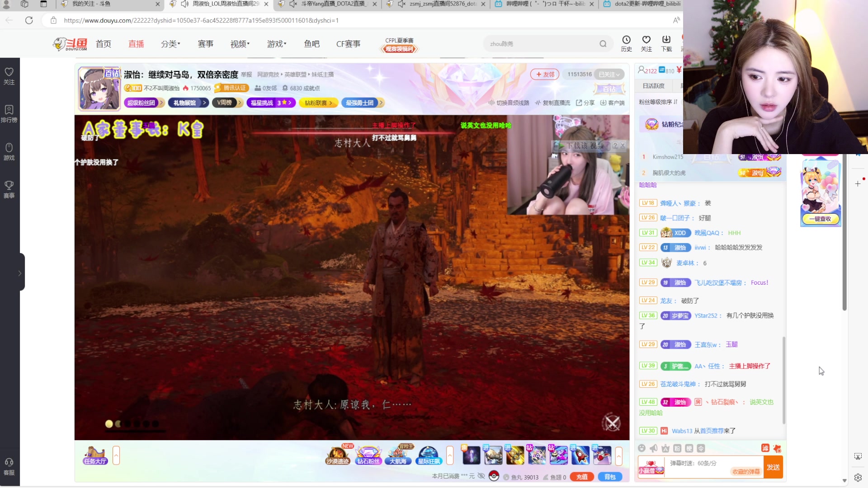Open the 沙漠遗迹 NEW activity icon
Screen dimensions: 868x488
(338, 455)
